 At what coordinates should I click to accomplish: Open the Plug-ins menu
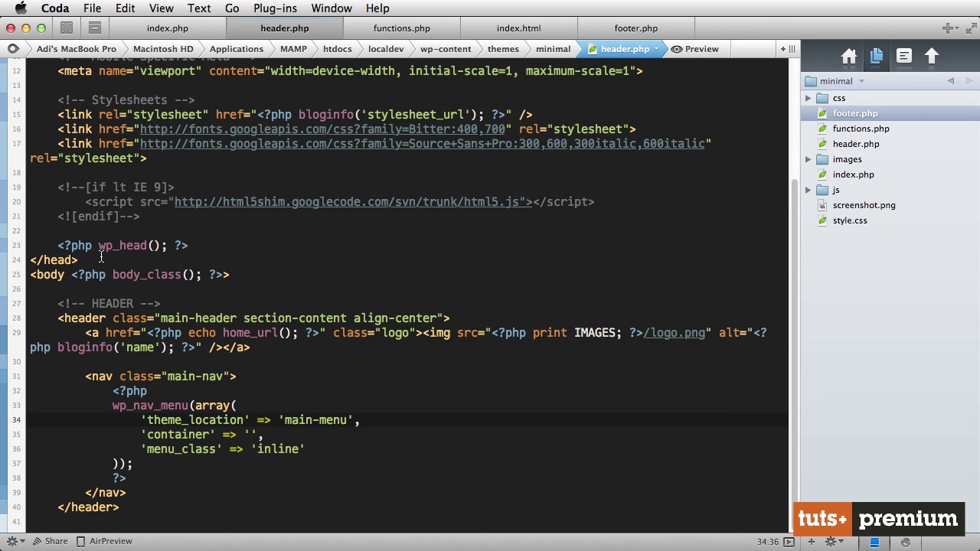click(275, 8)
